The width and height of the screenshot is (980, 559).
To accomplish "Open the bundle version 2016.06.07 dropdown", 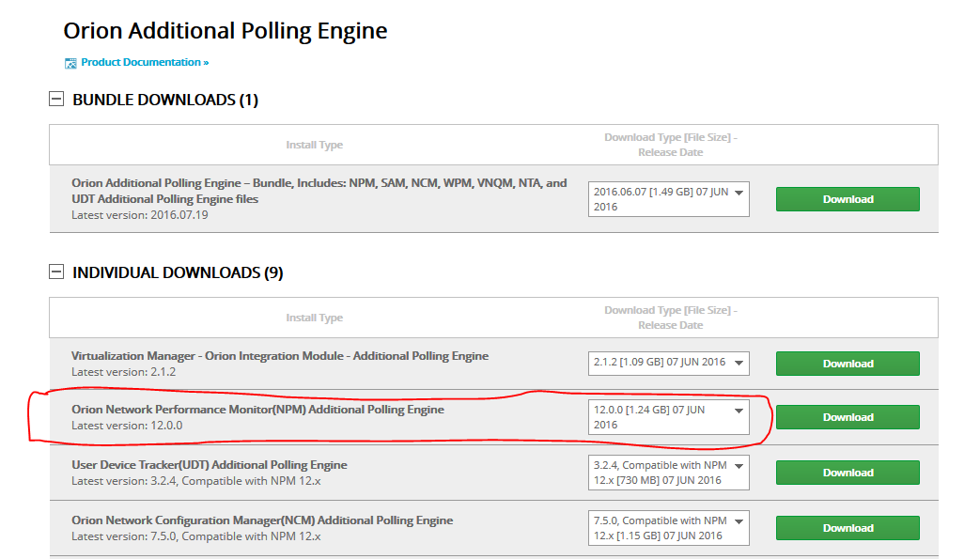I will point(668,199).
